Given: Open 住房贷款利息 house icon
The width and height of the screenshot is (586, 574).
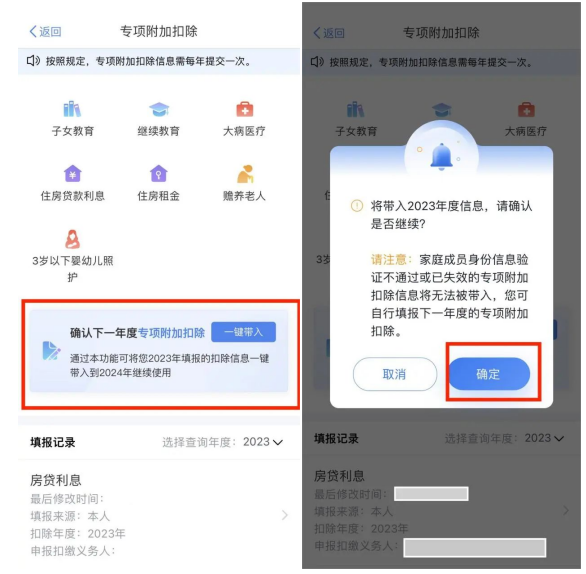Looking at the screenshot, I should [x=73, y=173].
